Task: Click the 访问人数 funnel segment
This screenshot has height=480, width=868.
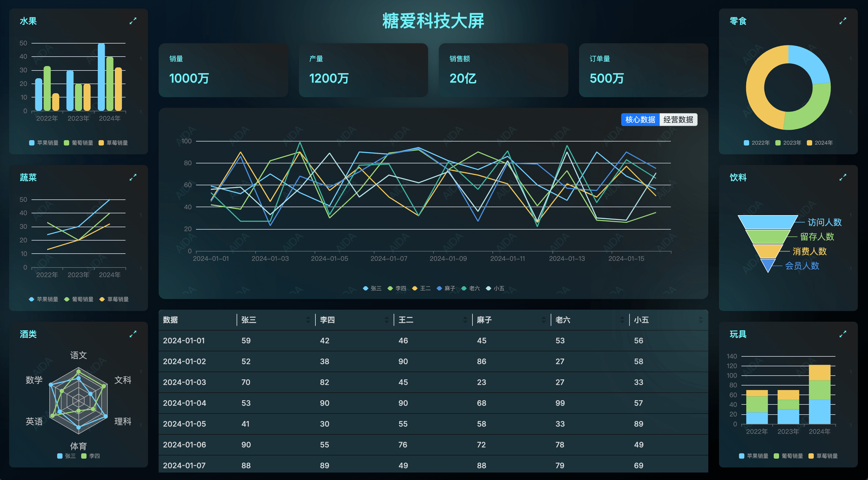Action: click(768, 222)
